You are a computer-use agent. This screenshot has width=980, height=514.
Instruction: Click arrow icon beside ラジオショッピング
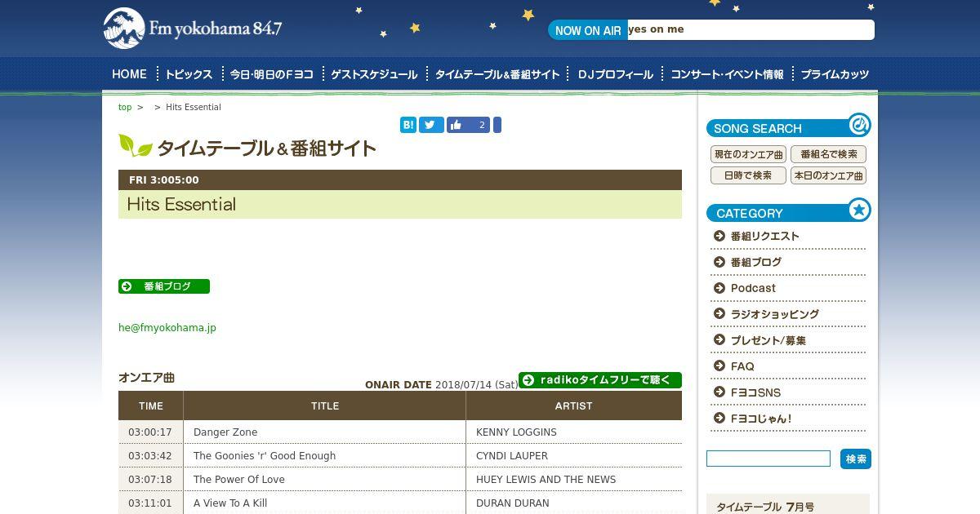pyautogui.click(x=719, y=314)
